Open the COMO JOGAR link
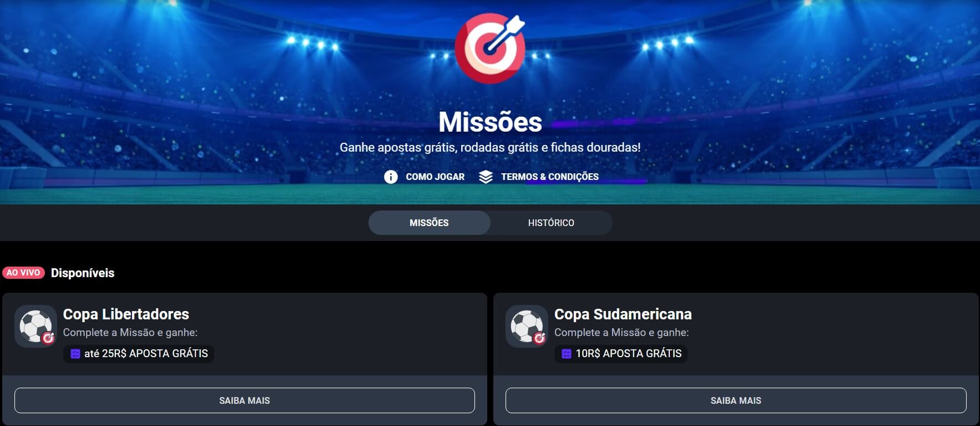 [435, 177]
